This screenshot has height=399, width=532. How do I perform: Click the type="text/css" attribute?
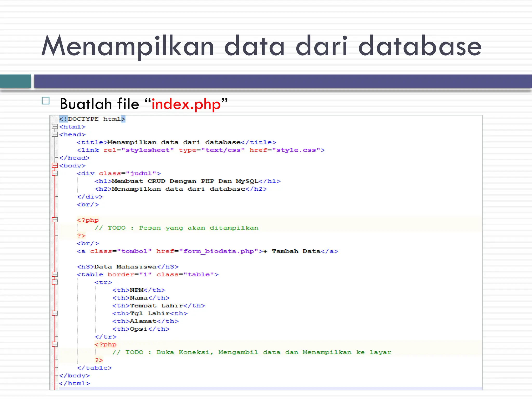[x=212, y=150]
